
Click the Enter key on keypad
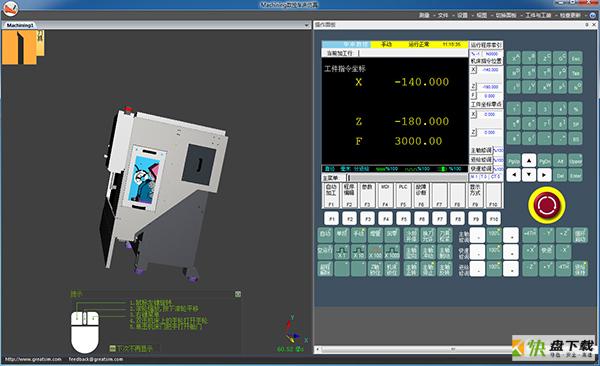click(x=575, y=175)
